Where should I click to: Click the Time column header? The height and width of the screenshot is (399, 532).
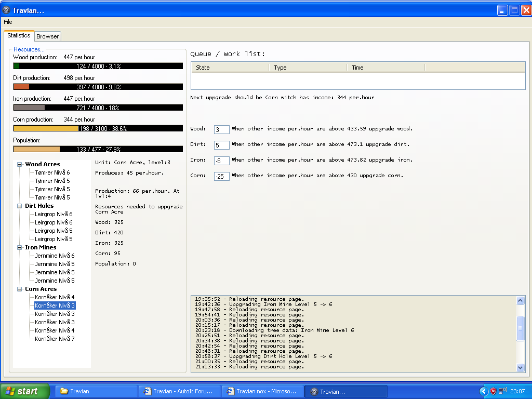[386, 68]
